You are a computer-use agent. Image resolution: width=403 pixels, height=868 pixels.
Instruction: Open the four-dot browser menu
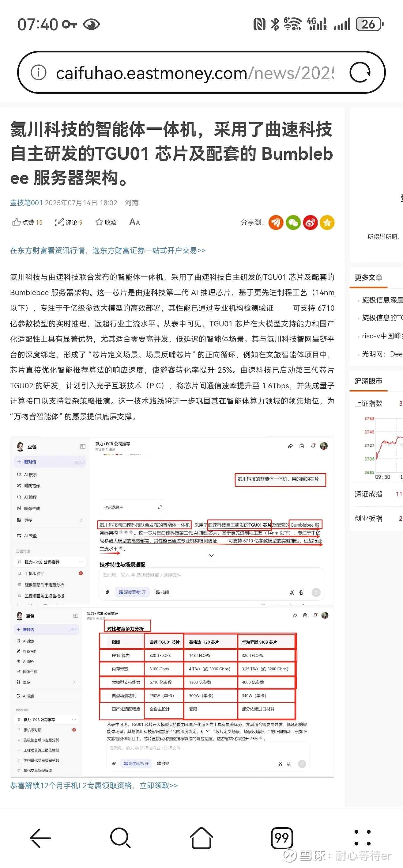click(x=362, y=838)
